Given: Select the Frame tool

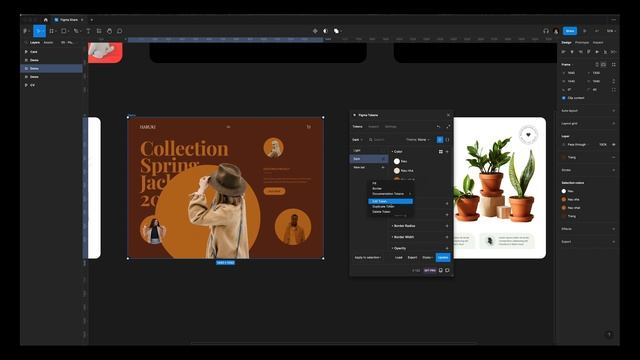Looking at the screenshot, I should tap(52, 31).
